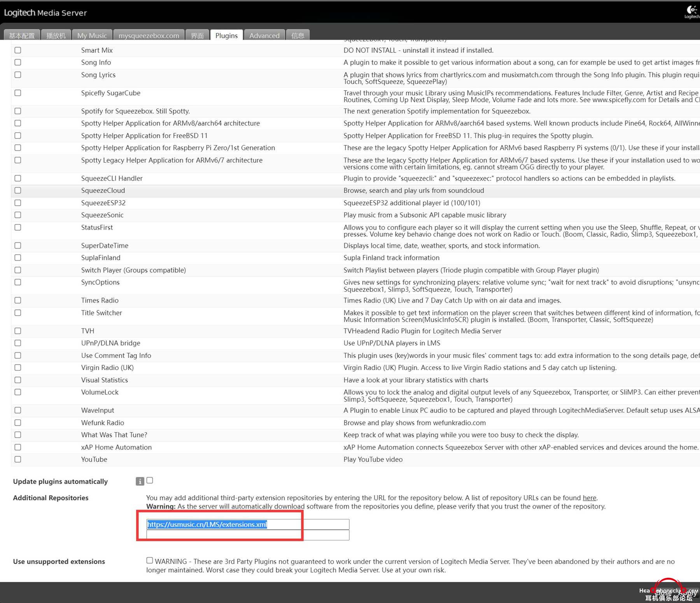Click the 'YouTube' plugin name

[x=94, y=459]
